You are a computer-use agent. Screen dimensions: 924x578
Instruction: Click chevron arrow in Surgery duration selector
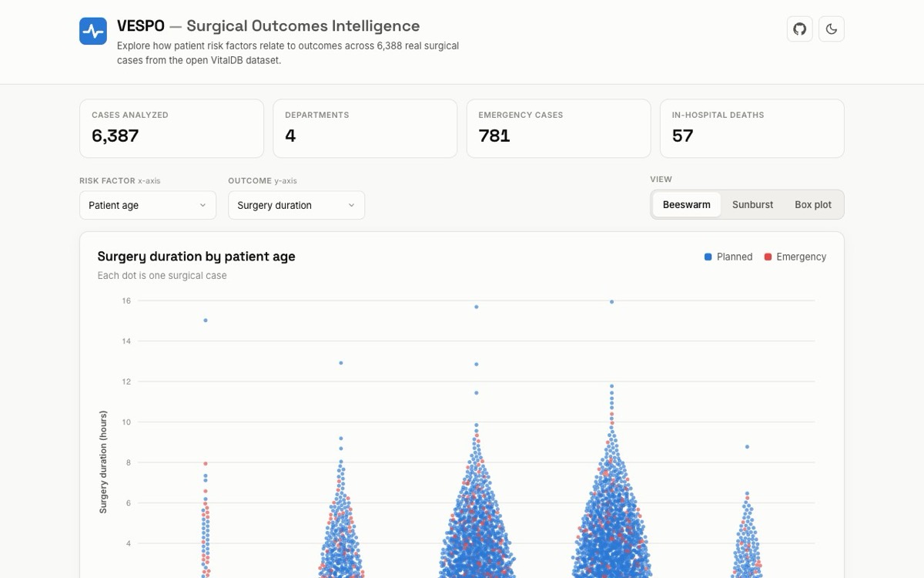pos(351,205)
